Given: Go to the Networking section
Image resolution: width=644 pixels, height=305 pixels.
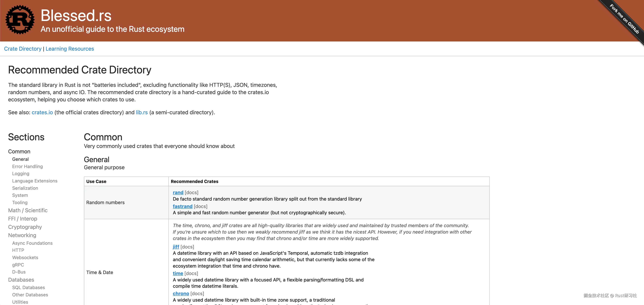Looking at the screenshot, I should pos(22,235).
